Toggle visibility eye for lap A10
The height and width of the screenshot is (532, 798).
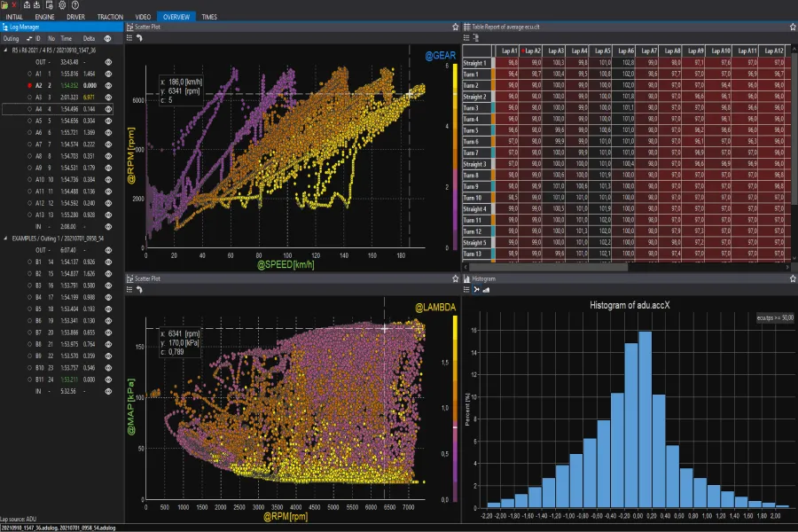tap(108, 180)
